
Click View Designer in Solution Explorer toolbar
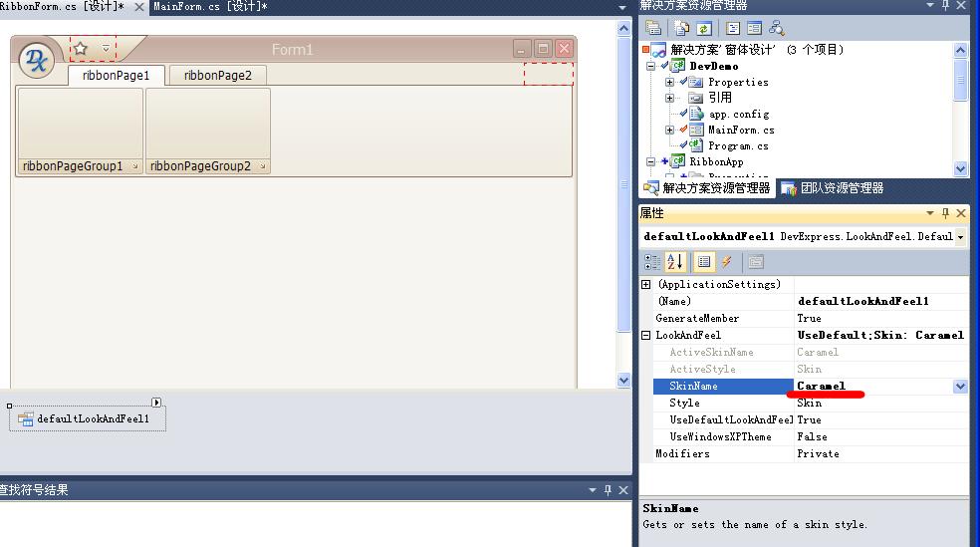click(x=754, y=28)
